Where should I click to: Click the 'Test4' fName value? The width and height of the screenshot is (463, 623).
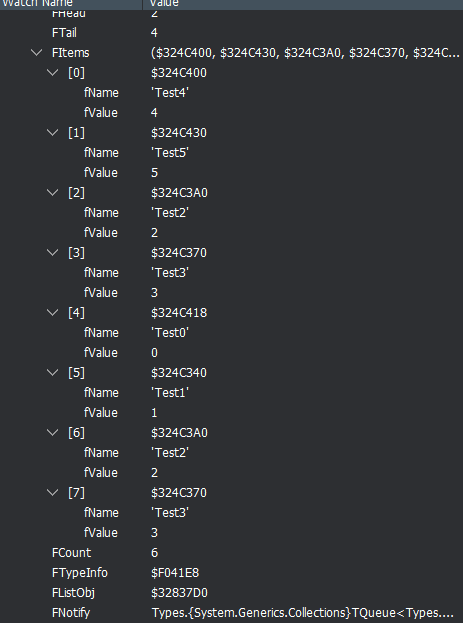pyautogui.click(x=170, y=93)
